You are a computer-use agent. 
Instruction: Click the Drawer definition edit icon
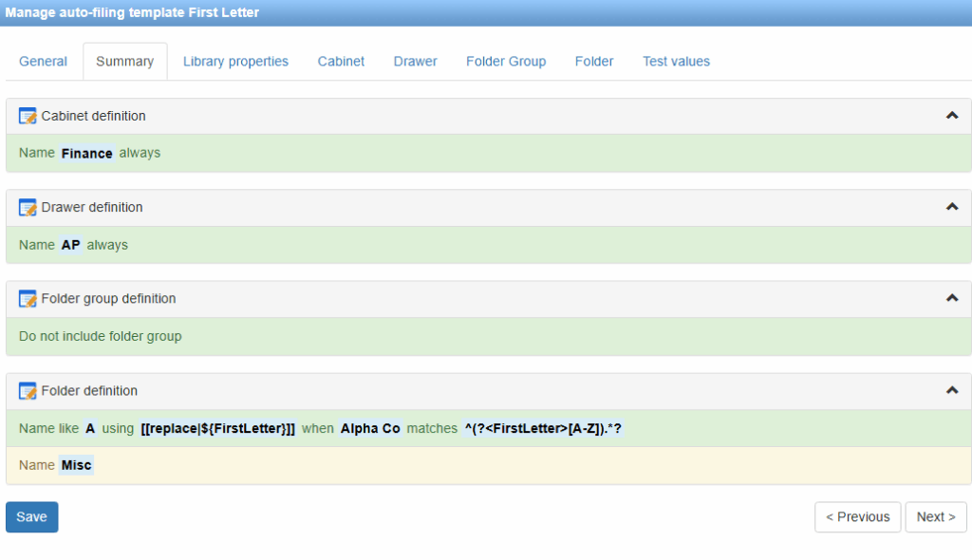(28, 207)
